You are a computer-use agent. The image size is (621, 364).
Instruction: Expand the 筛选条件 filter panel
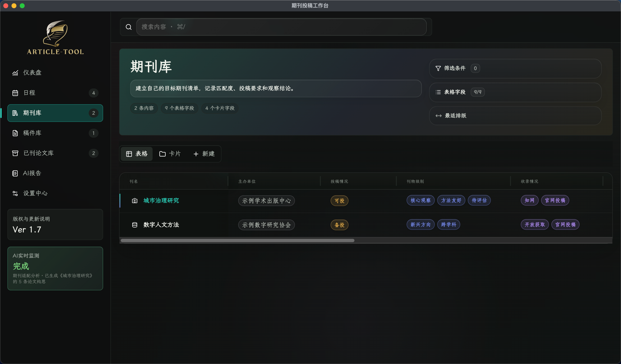click(515, 69)
